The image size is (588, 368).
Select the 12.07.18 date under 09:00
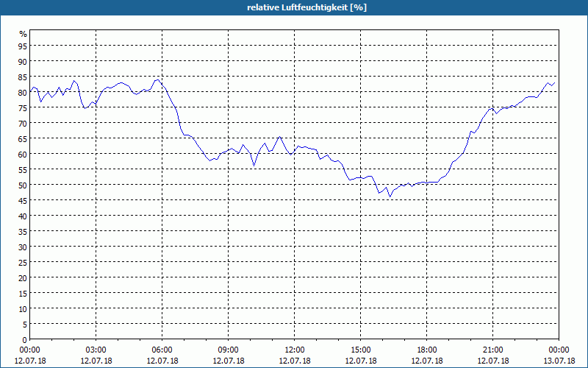[228, 361]
